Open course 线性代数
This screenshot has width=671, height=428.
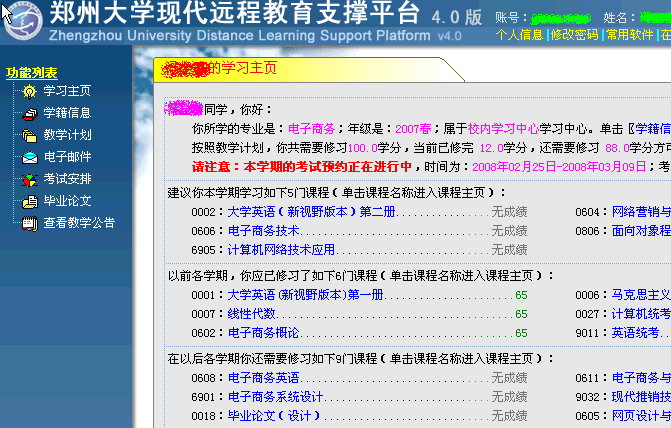252,314
